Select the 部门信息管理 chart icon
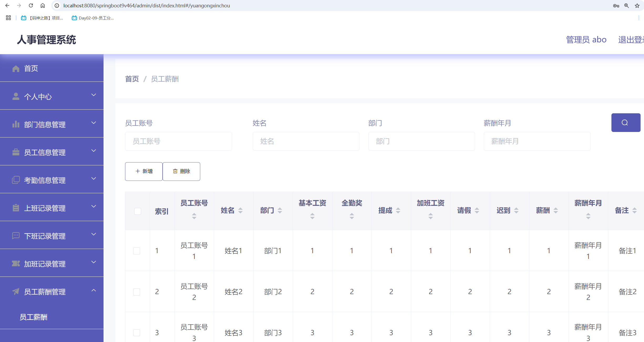This screenshot has height=342, width=644. pos(16,124)
